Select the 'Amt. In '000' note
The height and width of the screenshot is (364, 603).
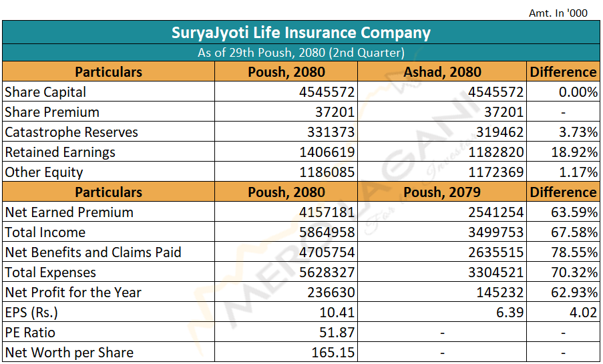[558, 13]
